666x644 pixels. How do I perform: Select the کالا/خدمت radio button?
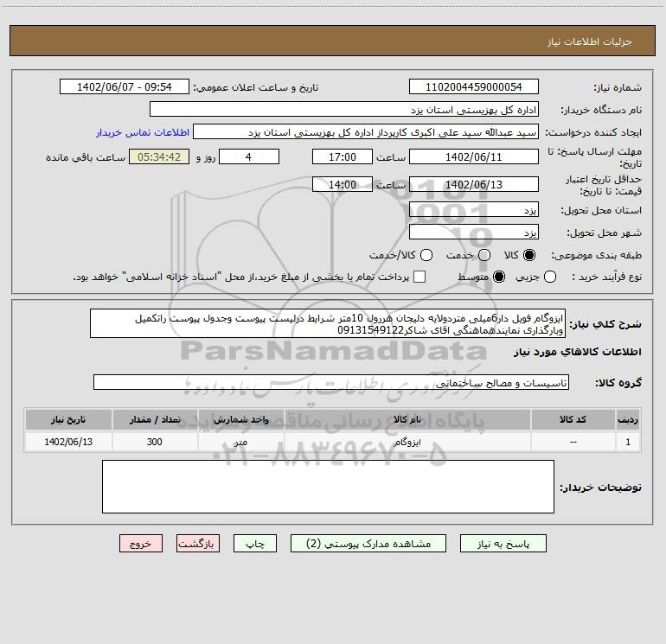pos(426,255)
